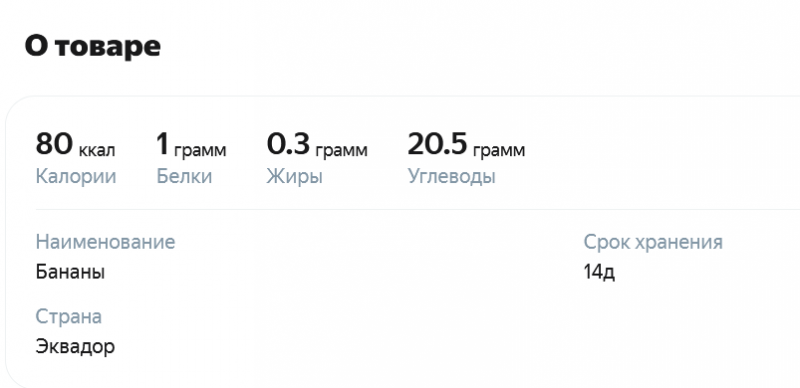The image size is (800, 388).
Task: Select the 80 ккал calorie value
Action: click(x=76, y=144)
